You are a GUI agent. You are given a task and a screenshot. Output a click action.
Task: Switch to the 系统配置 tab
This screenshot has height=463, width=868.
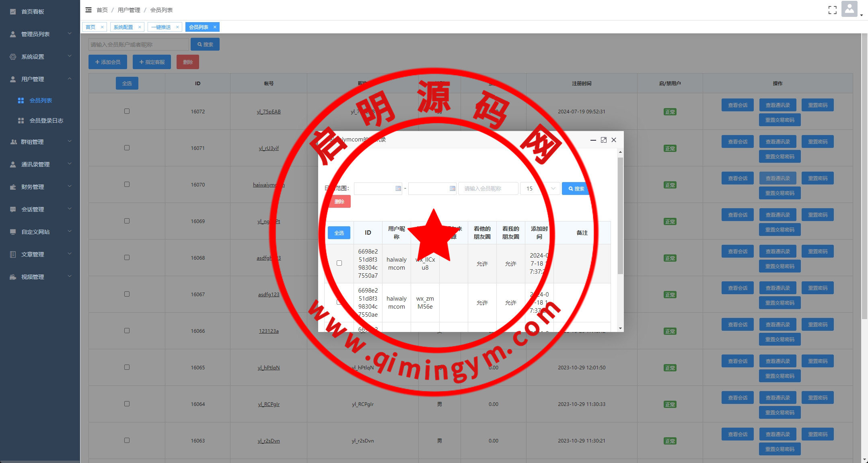[x=123, y=27]
